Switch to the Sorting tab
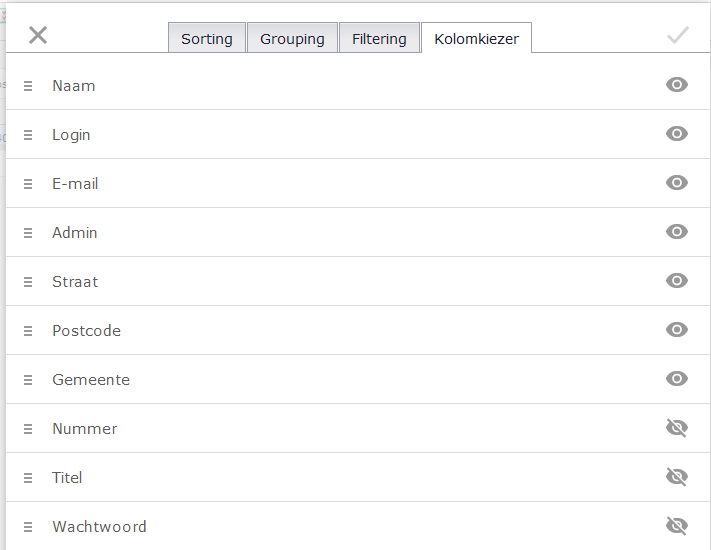This screenshot has height=550, width=711. click(207, 38)
